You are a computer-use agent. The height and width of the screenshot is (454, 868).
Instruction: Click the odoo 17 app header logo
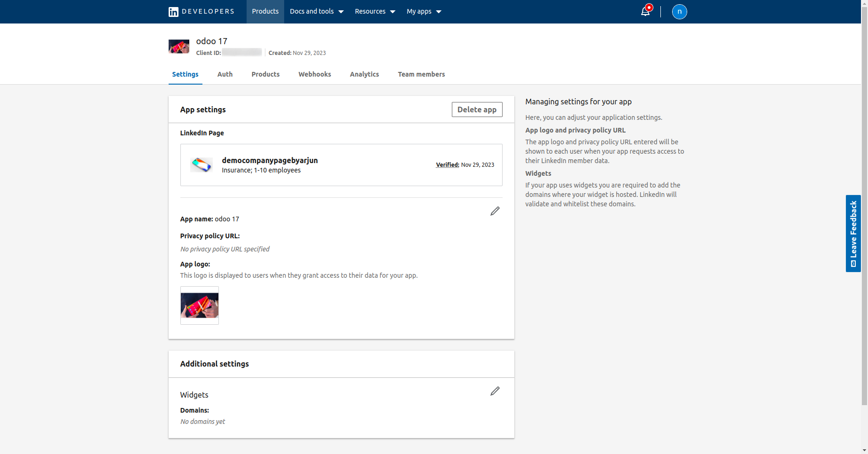pos(179,47)
